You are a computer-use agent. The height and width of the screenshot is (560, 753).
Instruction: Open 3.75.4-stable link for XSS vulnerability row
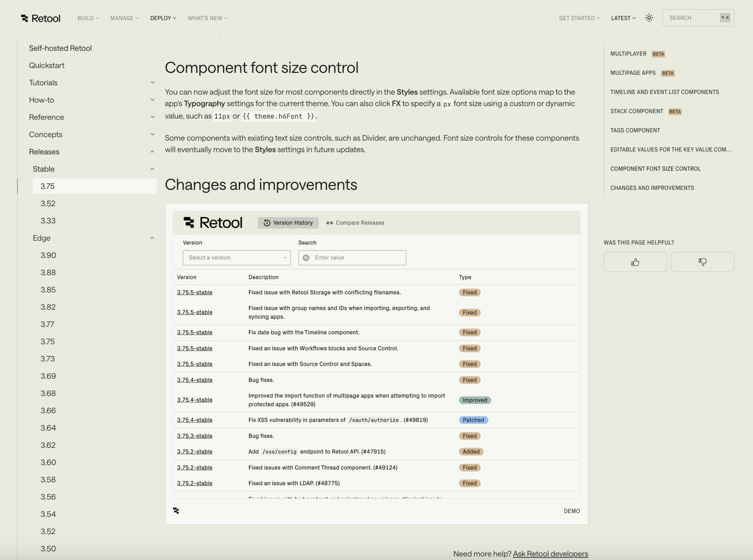195,420
